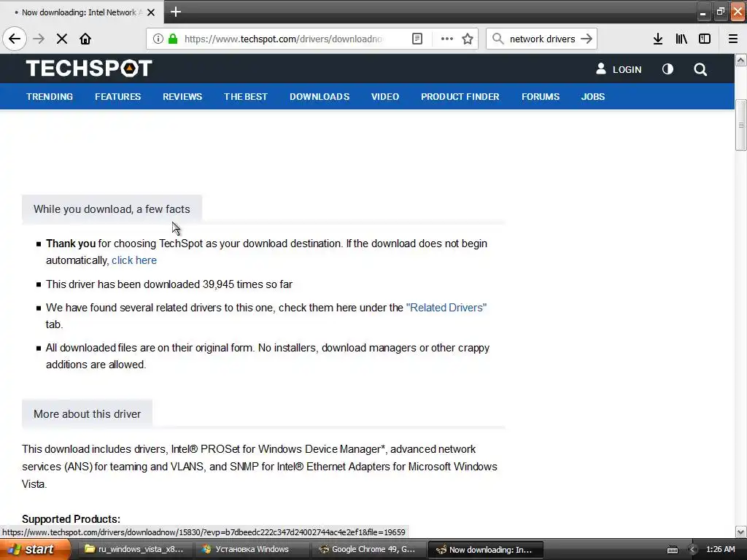
Task: Click 'Supported Products:' text
Action: click(71, 519)
